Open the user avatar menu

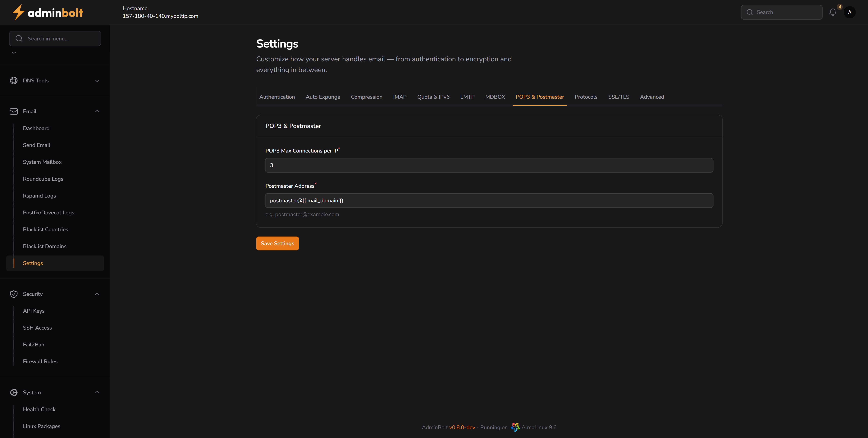tap(849, 12)
